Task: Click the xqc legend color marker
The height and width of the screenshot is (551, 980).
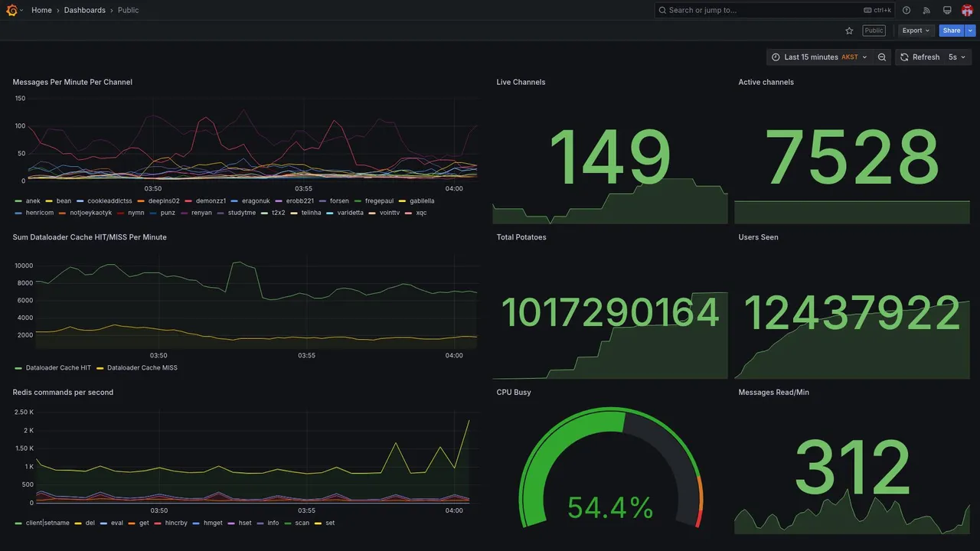Action: (409, 213)
